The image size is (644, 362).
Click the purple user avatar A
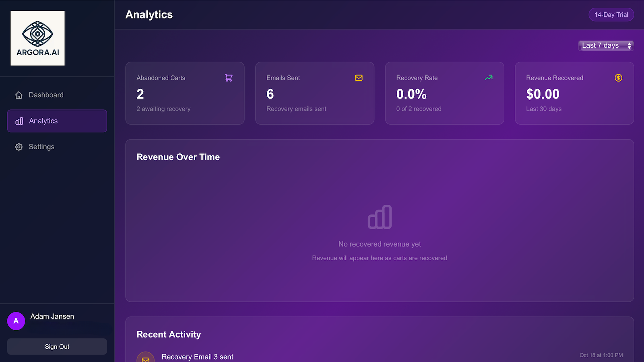(x=16, y=321)
